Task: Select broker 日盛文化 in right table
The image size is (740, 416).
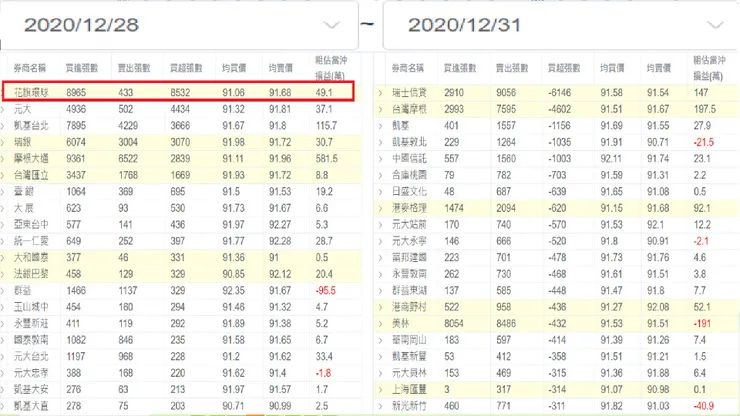Action: pyautogui.click(x=409, y=192)
